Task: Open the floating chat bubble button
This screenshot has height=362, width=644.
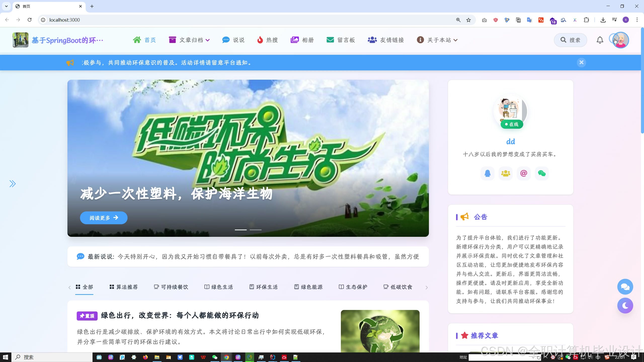Action: pyautogui.click(x=625, y=287)
